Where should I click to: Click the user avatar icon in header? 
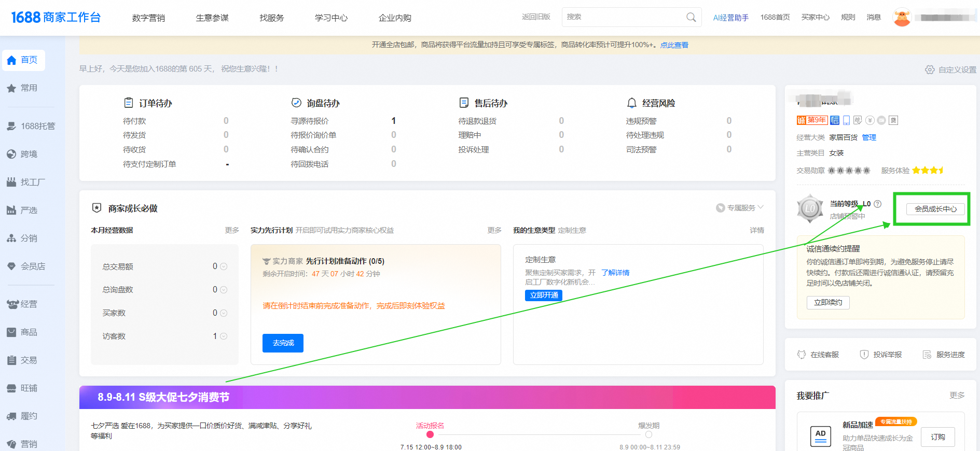pos(902,18)
